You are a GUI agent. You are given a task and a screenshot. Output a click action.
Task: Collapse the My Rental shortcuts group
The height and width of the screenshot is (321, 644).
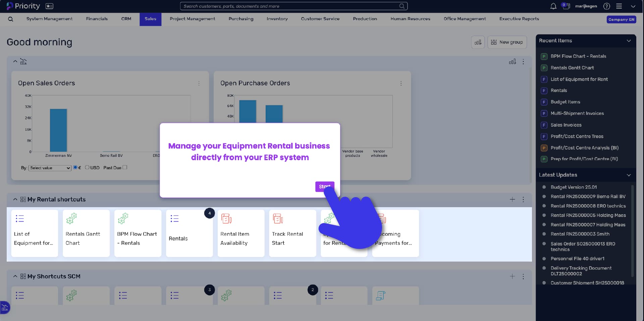point(15,199)
